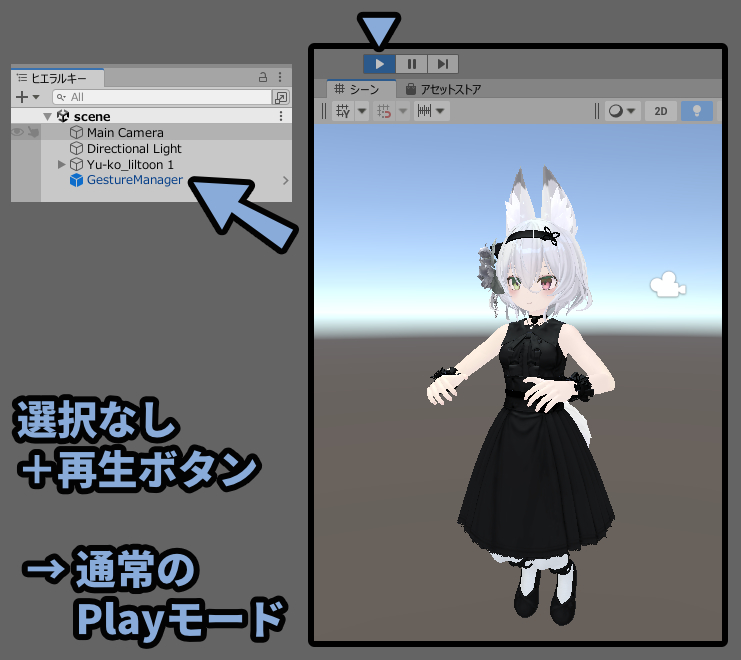Click the Pause button
The image size is (741, 660).
pyautogui.click(x=412, y=64)
